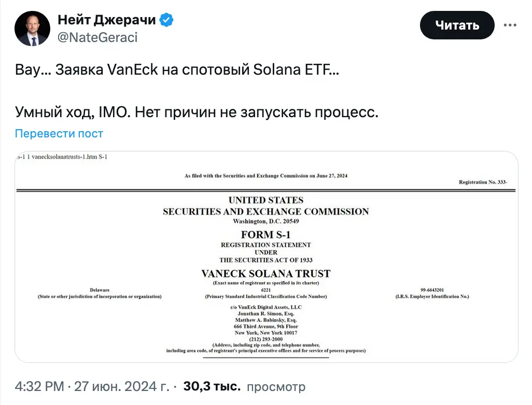Image resolution: width=532 pixels, height=405 pixels.
Task: Open the @NateGeraci handle link
Action: (97, 37)
